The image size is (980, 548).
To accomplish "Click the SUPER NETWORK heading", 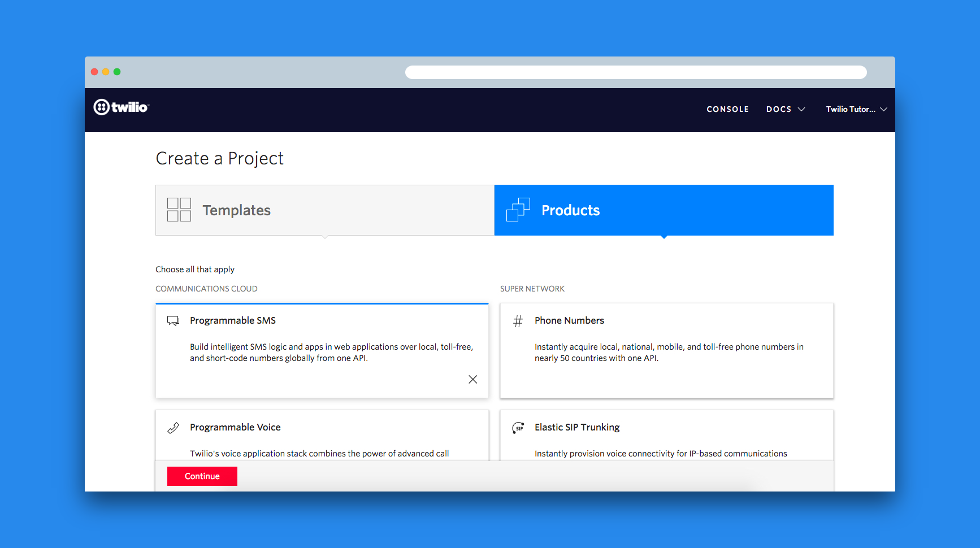I will (x=532, y=289).
